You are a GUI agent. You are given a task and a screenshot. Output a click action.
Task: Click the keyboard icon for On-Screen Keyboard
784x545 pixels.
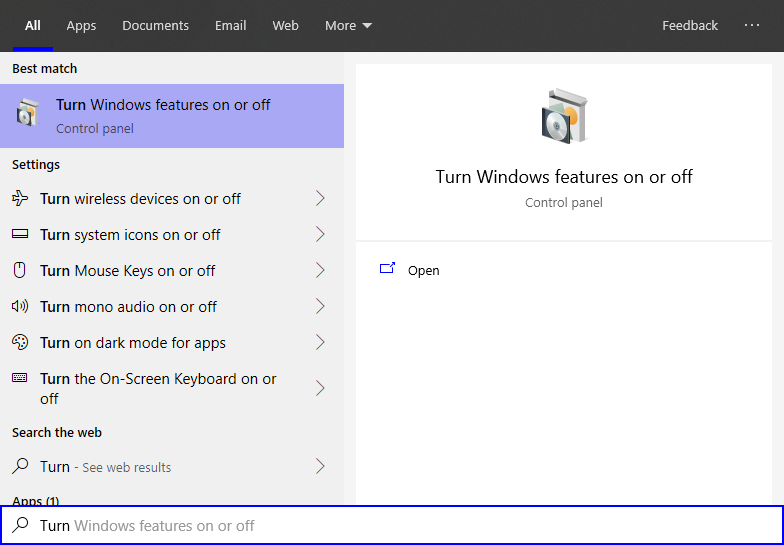(x=20, y=378)
